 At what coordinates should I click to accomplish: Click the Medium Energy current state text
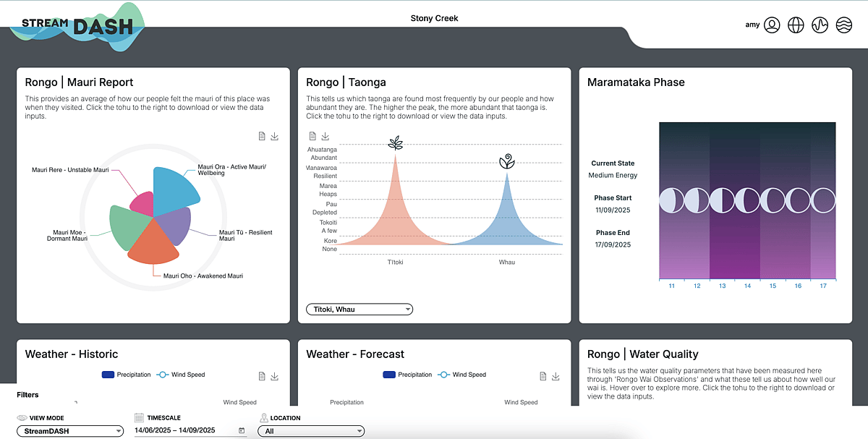point(613,175)
